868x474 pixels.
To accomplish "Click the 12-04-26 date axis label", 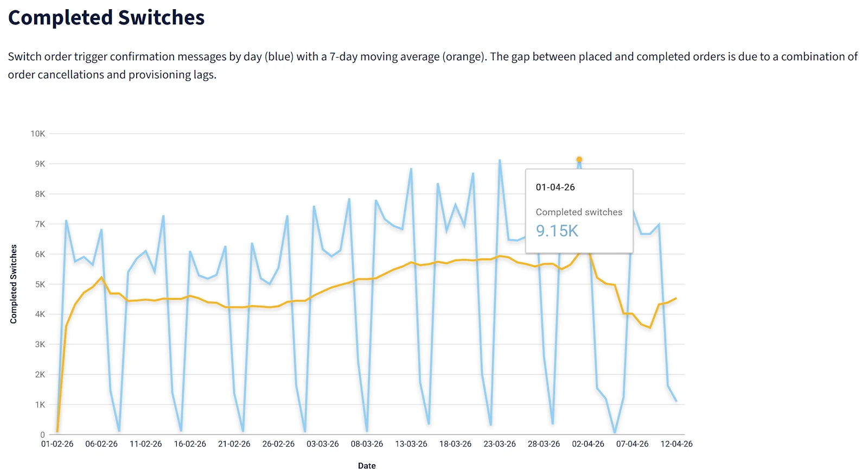I will tap(676, 444).
